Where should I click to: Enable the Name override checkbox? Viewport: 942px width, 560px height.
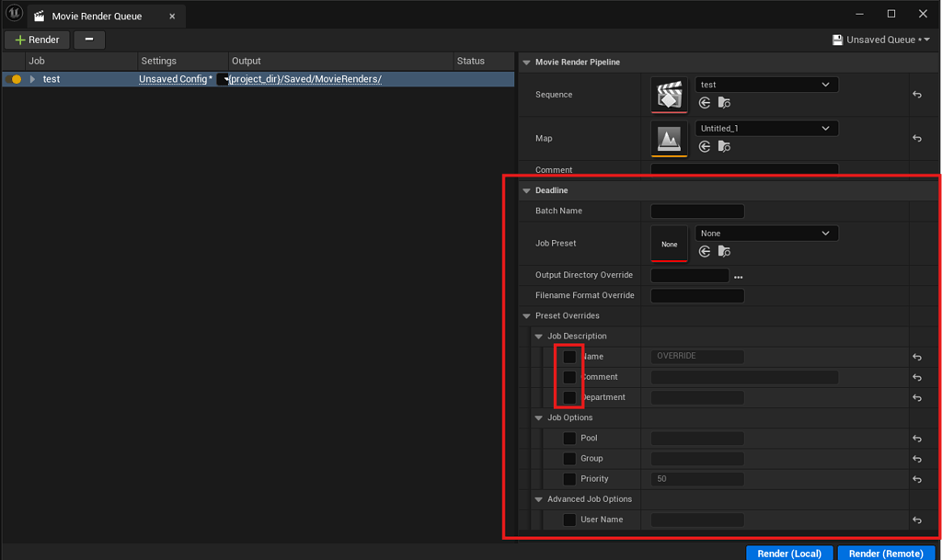coord(568,356)
